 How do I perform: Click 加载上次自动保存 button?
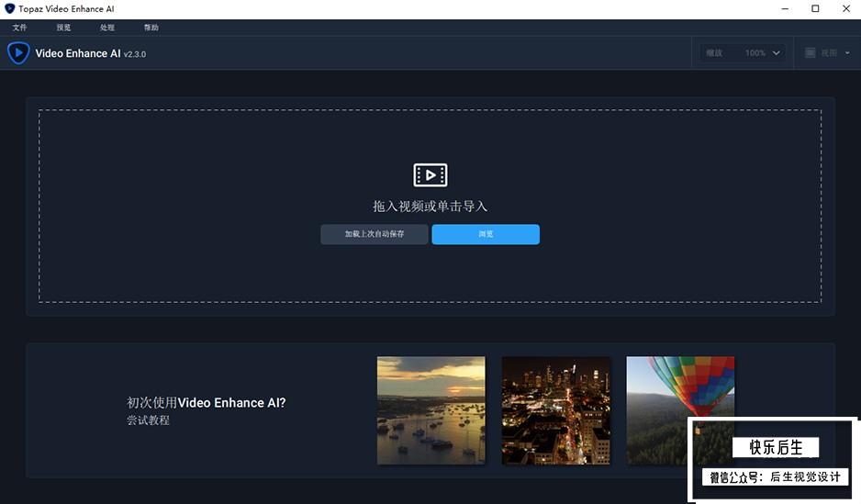pos(374,234)
